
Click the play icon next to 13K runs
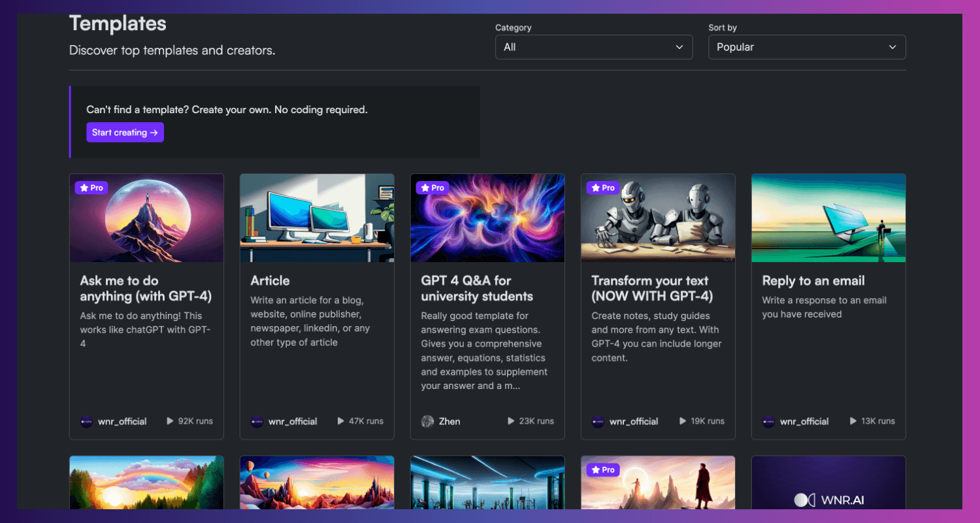853,421
